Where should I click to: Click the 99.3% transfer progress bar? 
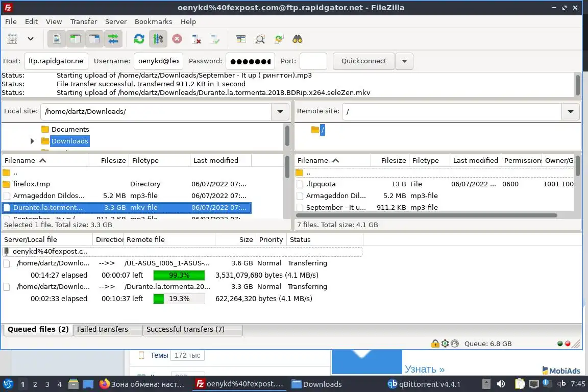click(179, 275)
